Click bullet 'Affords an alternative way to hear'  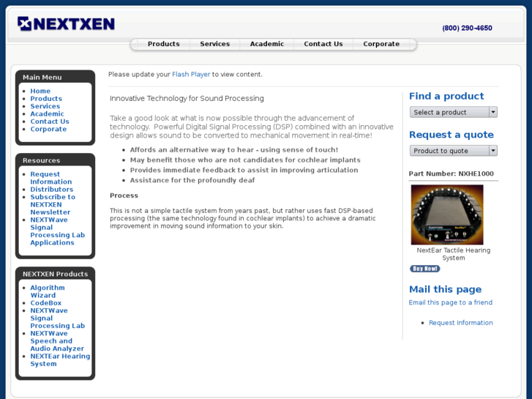click(x=234, y=150)
